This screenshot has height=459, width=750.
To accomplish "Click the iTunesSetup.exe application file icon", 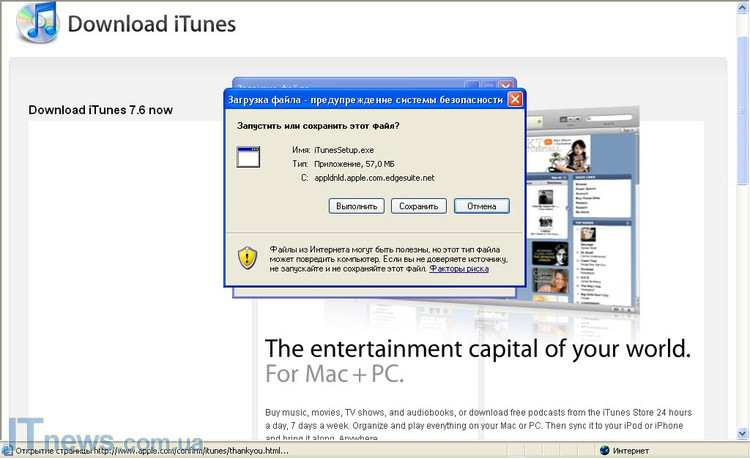I will point(248,157).
